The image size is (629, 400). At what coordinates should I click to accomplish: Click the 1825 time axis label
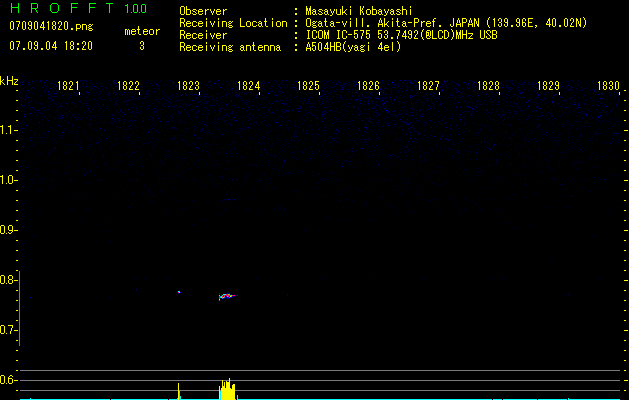point(308,86)
